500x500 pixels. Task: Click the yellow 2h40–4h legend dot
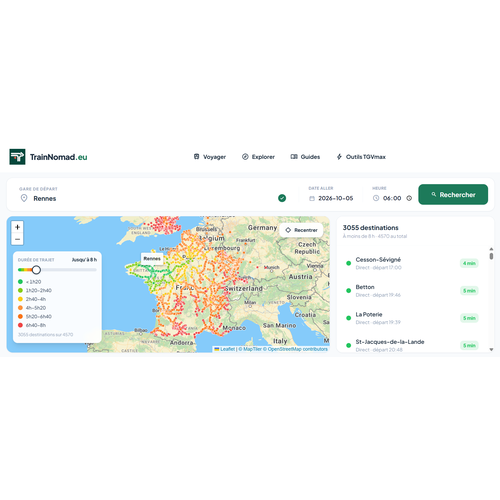[20, 299]
